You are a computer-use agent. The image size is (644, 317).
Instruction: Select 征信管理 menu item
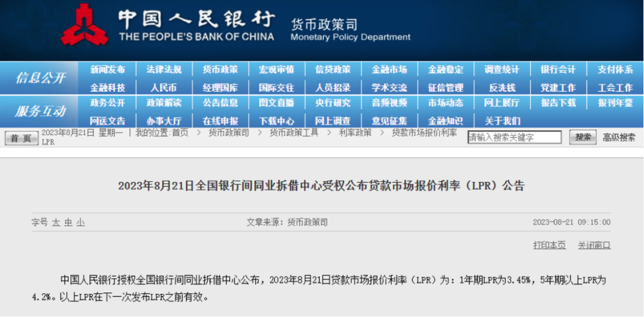445,88
